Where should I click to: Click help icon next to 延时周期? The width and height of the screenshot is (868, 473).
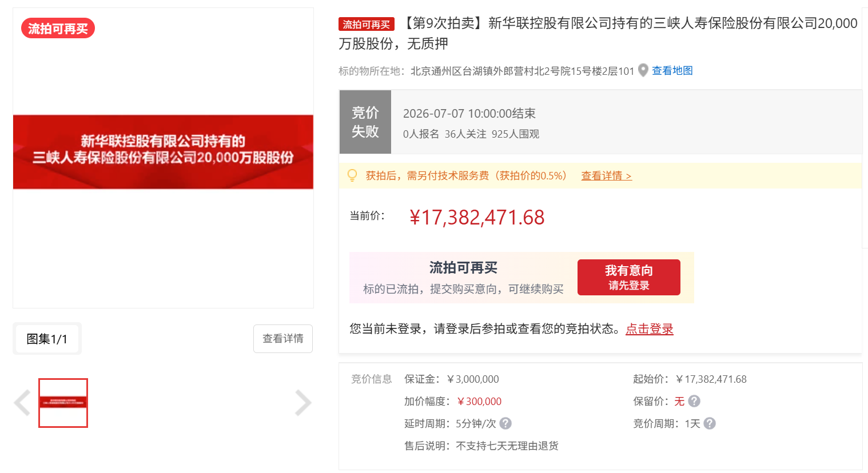[505, 423]
